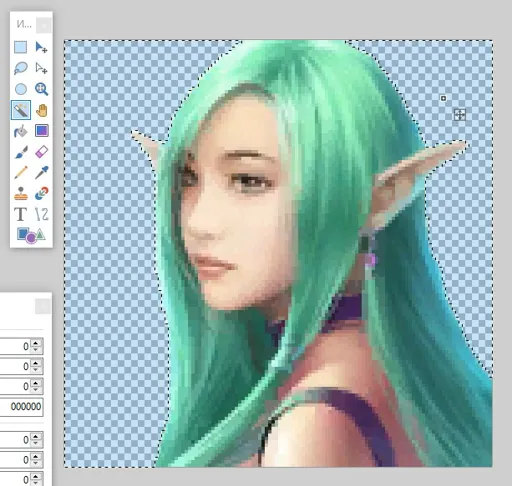Choose the Paint Bucket tool
This screenshot has width=512, height=486.
(21, 131)
